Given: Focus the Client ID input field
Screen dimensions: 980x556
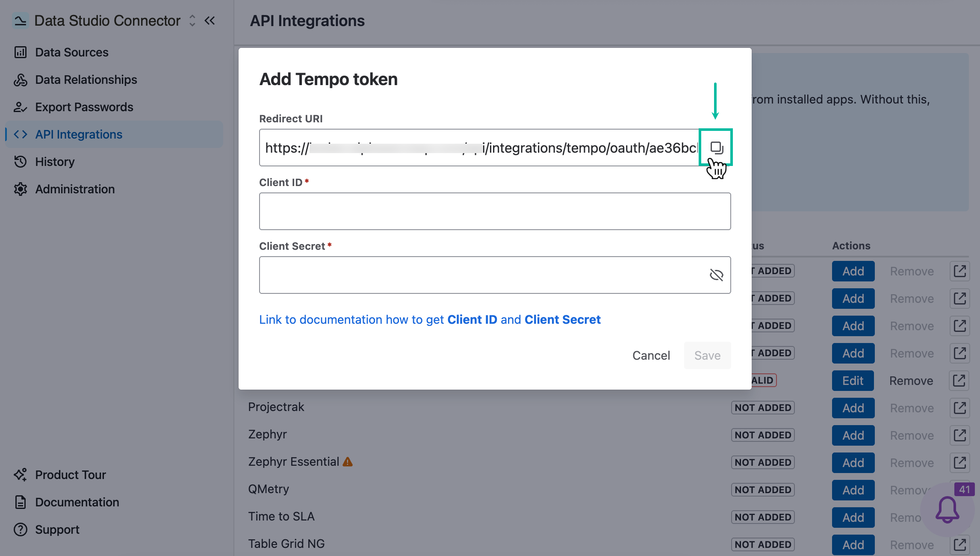Looking at the screenshot, I should click(495, 211).
